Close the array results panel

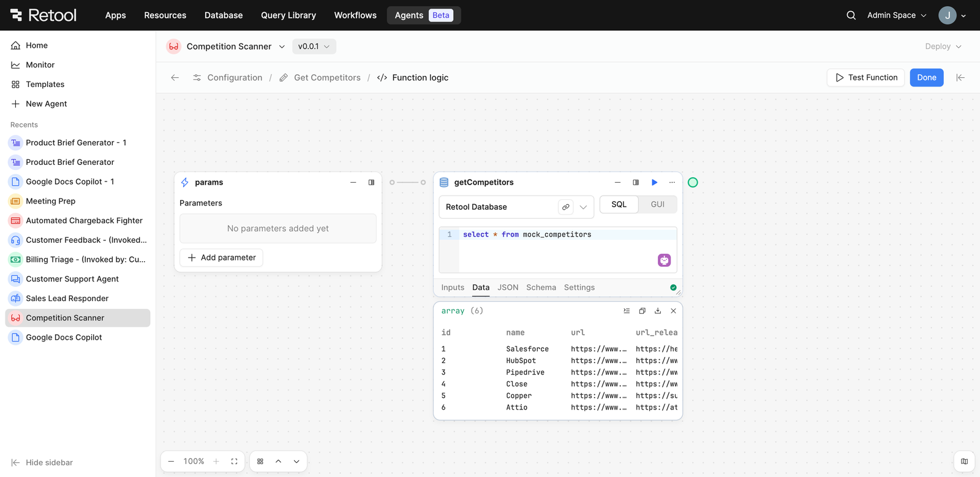pyautogui.click(x=674, y=311)
